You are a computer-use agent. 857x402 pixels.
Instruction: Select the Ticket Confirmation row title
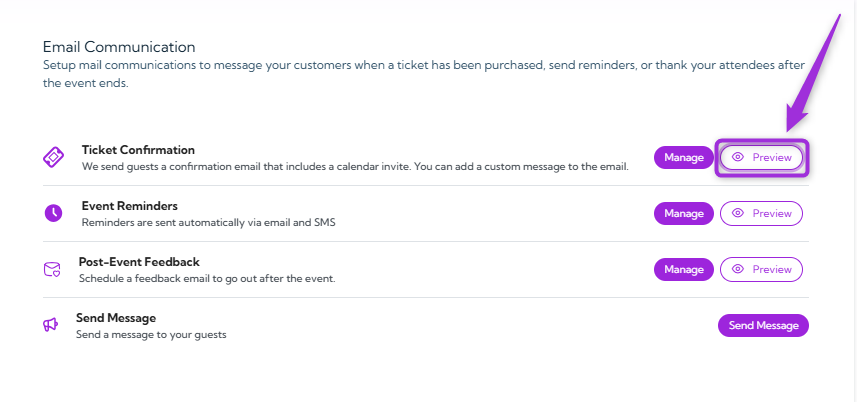tap(138, 150)
